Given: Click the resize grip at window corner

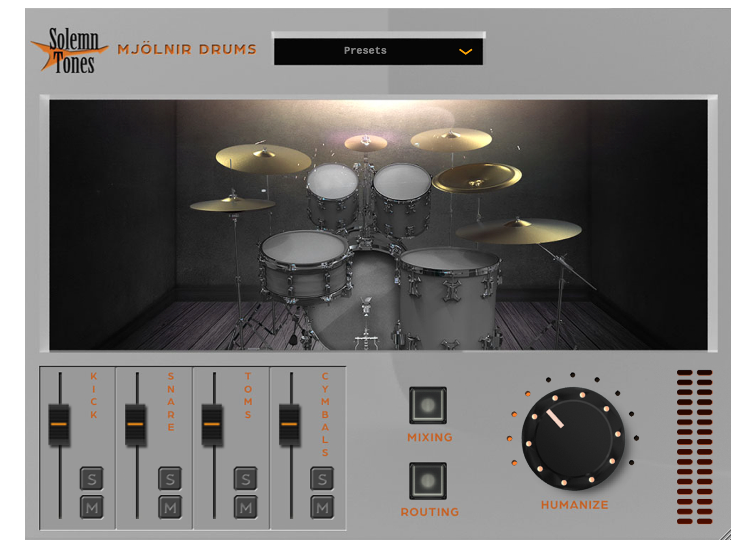Looking at the screenshot, I should pyautogui.click(x=726, y=534).
